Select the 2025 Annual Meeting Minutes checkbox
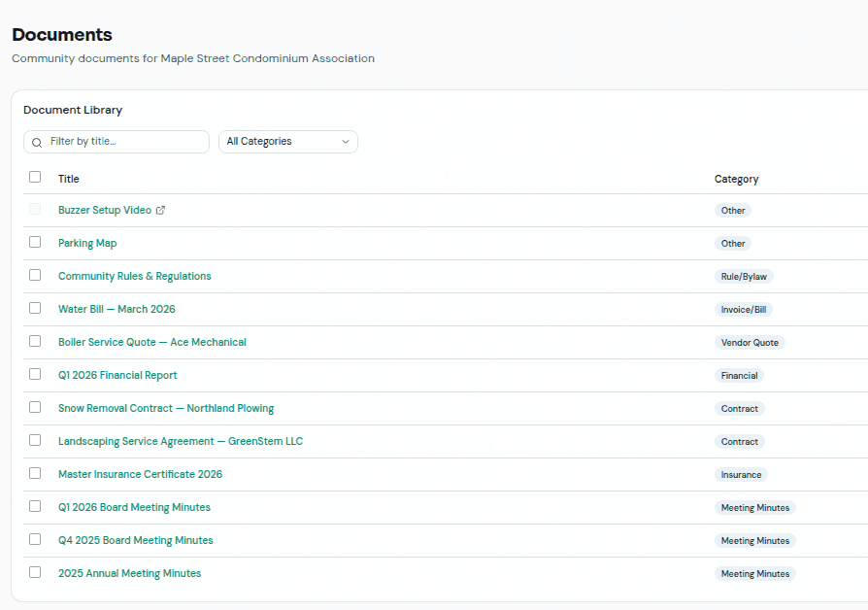The width and height of the screenshot is (868, 610). [35, 572]
